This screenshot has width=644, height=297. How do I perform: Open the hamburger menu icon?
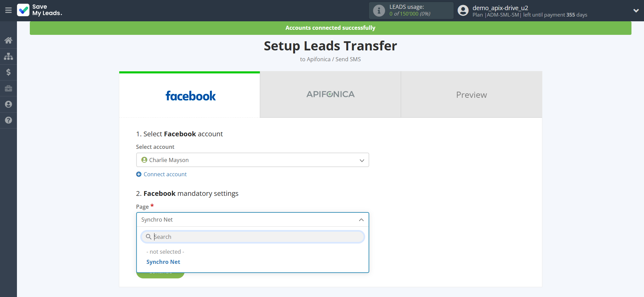click(8, 10)
